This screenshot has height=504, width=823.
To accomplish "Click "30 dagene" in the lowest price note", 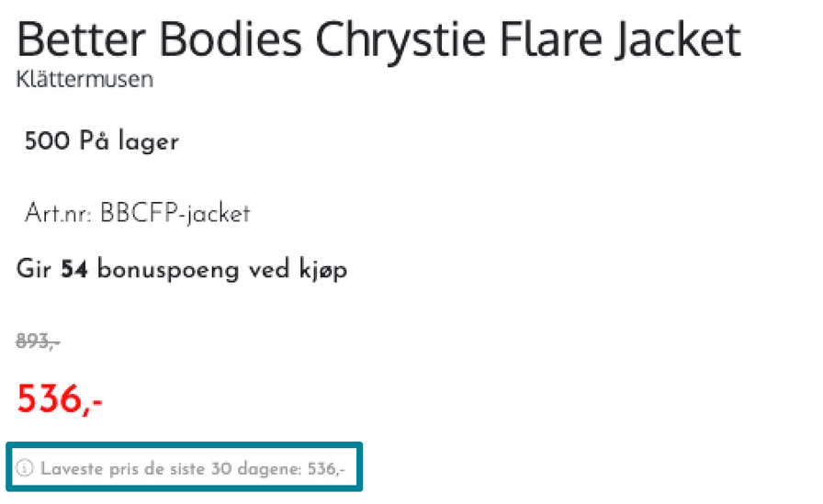I will [252, 470].
